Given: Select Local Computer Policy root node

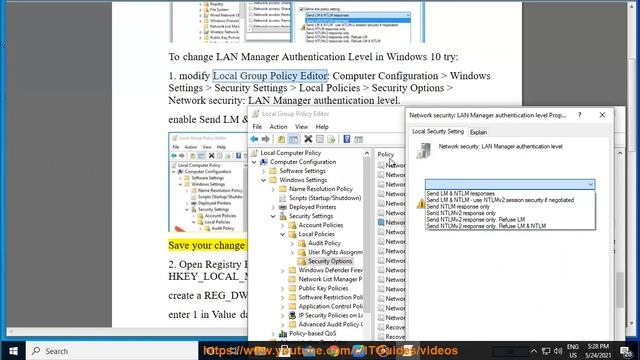Looking at the screenshot, I should click(x=291, y=153).
